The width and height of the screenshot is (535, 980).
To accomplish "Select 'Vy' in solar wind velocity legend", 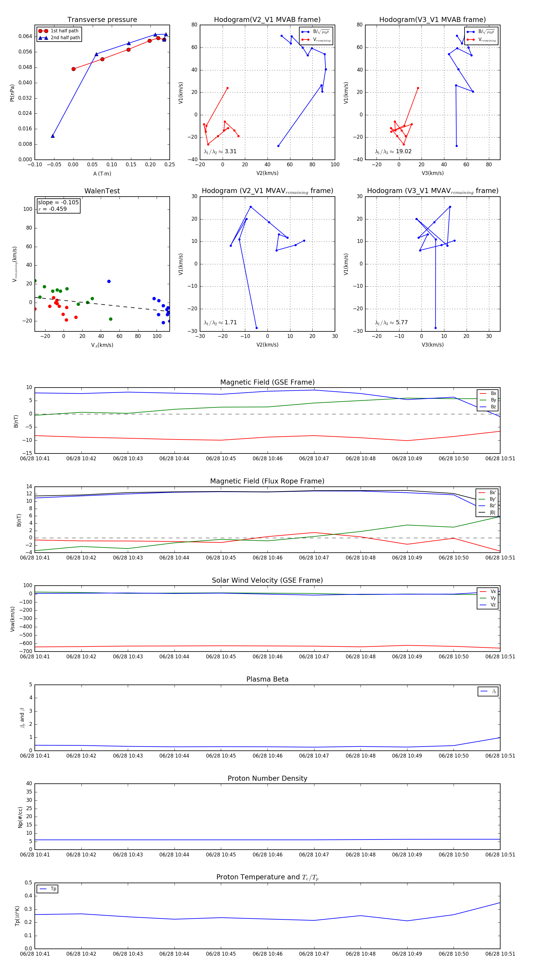I will [x=488, y=598].
